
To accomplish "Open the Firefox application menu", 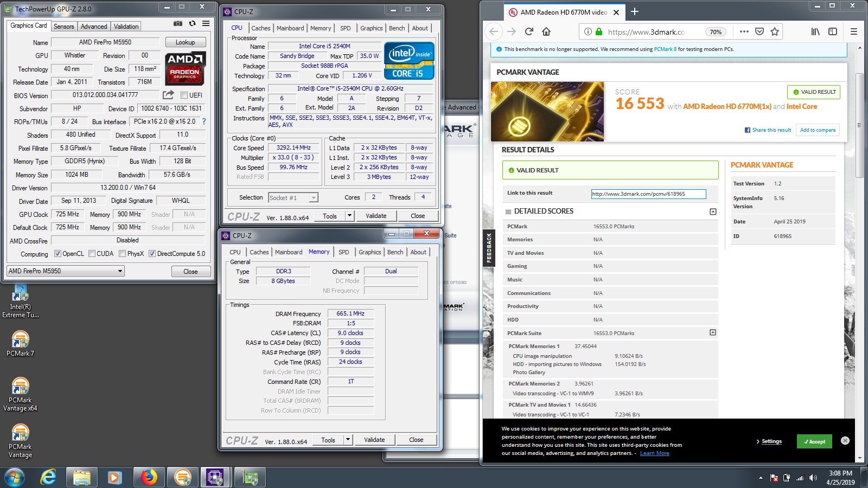I will 854,31.
